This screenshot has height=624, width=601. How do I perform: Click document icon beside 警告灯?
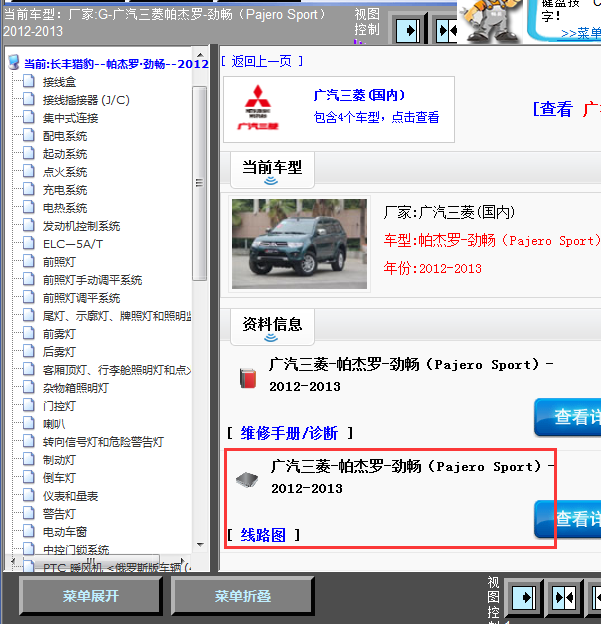(x=29, y=513)
